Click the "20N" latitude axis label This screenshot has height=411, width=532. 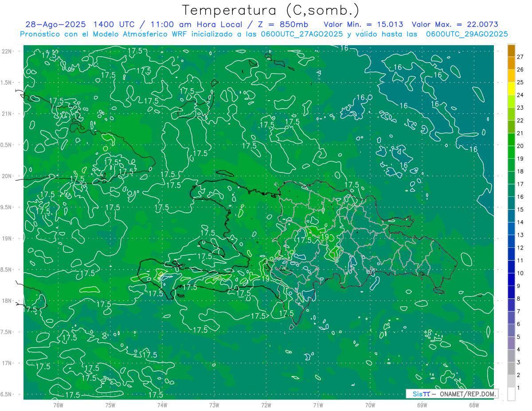tap(7, 176)
